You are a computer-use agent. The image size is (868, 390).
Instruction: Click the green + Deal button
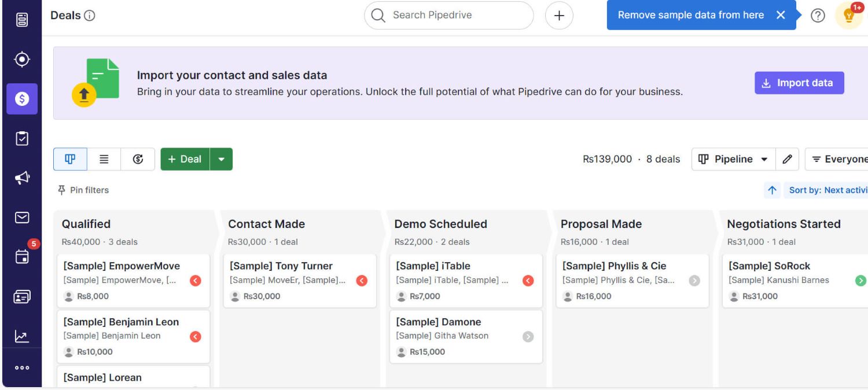[185, 159]
